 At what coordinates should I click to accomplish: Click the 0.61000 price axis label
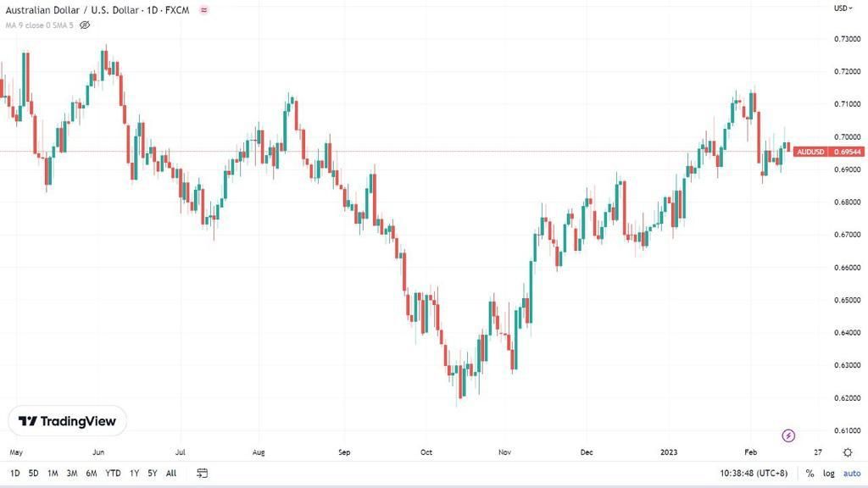pyautogui.click(x=847, y=430)
